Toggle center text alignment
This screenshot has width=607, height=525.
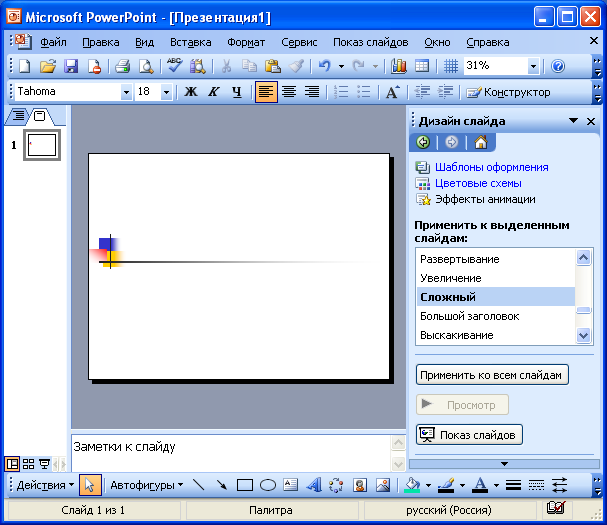tap(289, 92)
